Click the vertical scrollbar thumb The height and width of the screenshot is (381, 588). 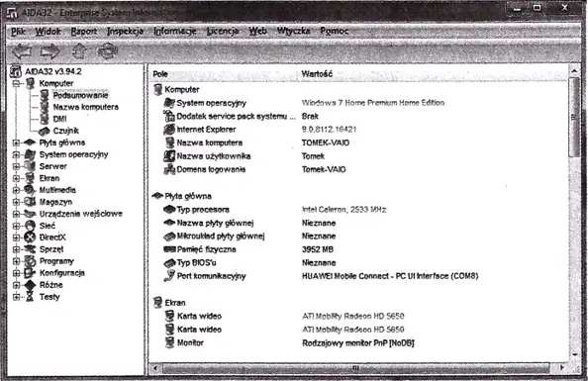[574, 118]
